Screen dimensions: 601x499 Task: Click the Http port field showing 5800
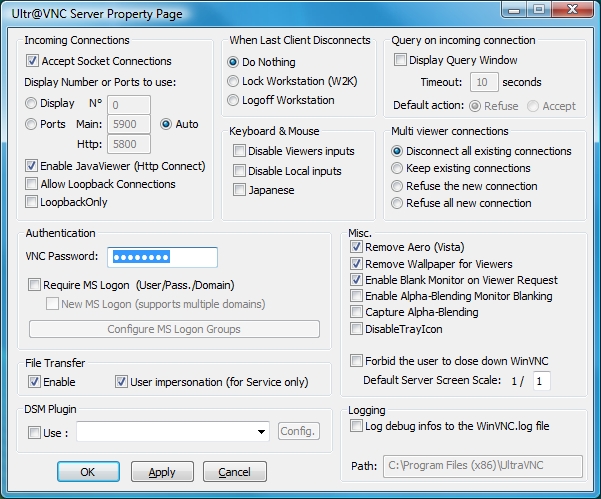tap(129, 144)
